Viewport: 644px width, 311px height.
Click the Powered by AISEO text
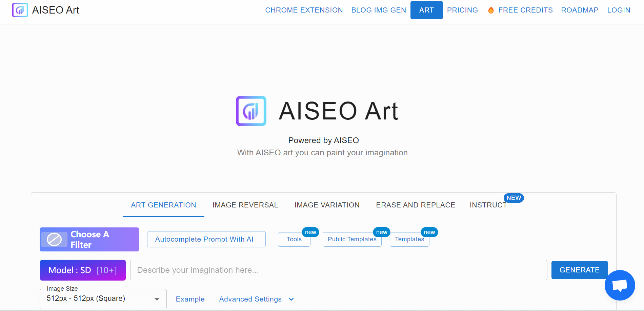click(x=323, y=140)
